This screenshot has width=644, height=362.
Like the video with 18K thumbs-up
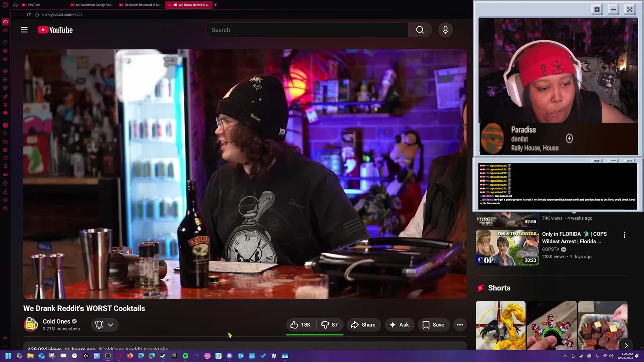(300, 325)
